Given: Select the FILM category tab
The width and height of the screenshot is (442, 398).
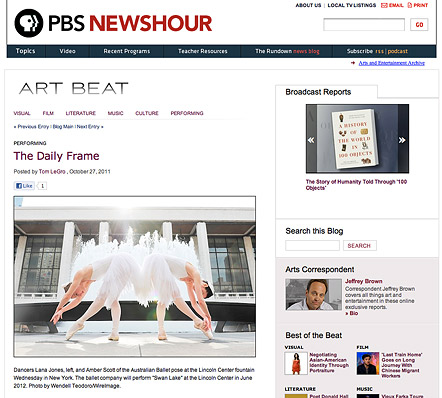Looking at the screenshot, I should [x=48, y=113].
